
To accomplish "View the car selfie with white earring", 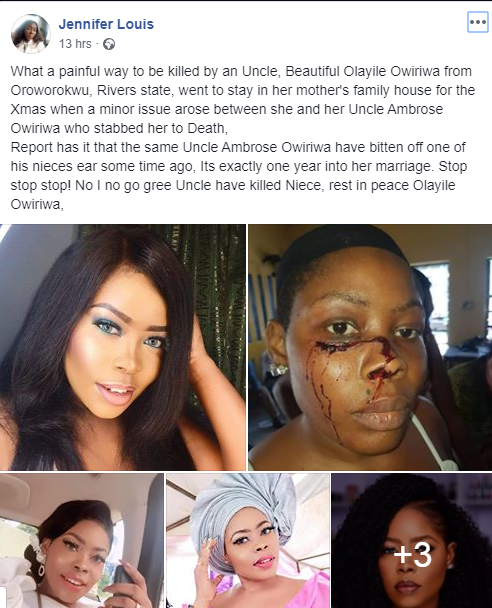I will (82, 541).
